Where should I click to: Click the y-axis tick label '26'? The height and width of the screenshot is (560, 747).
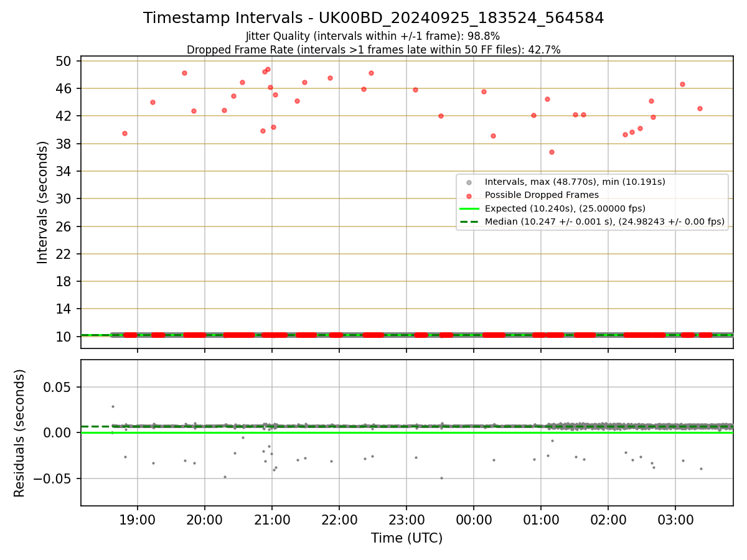pyautogui.click(x=65, y=226)
